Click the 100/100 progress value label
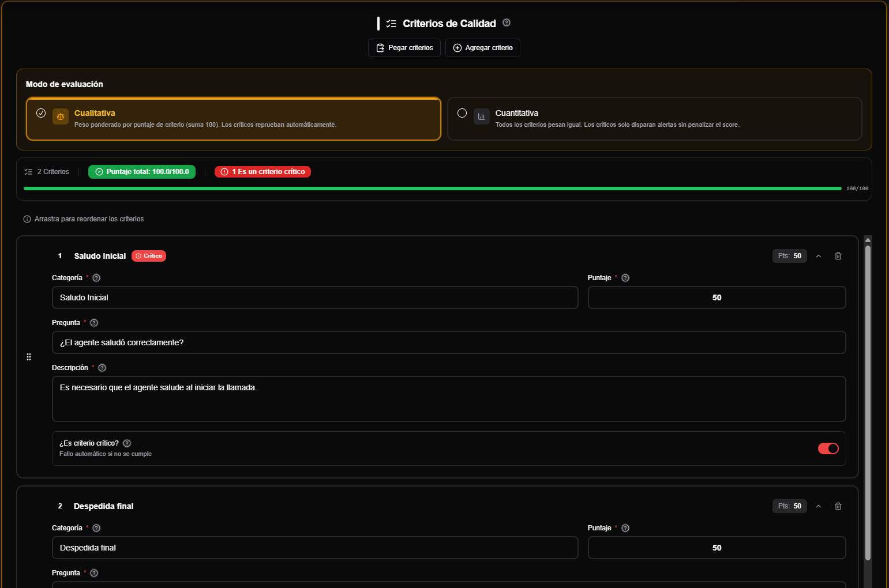 click(857, 189)
